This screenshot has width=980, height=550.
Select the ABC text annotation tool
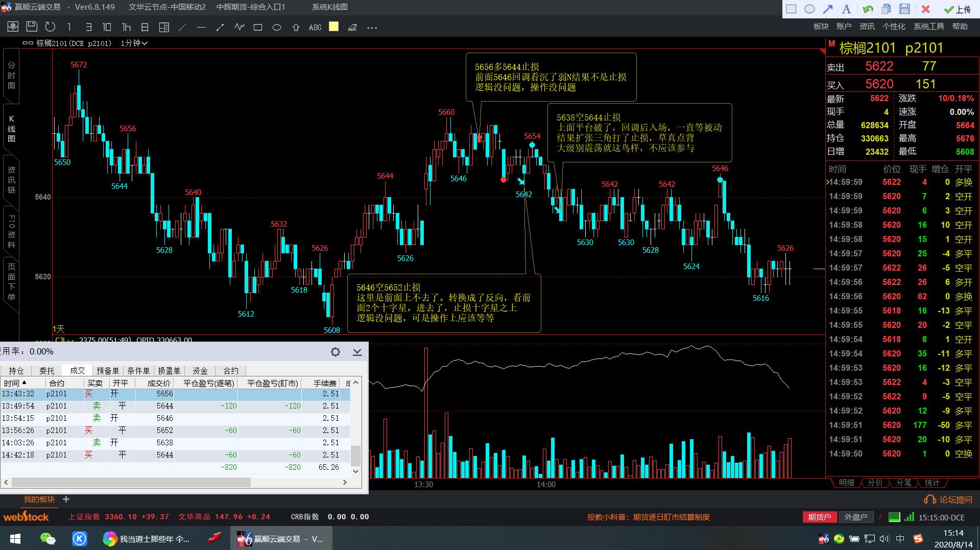(315, 28)
